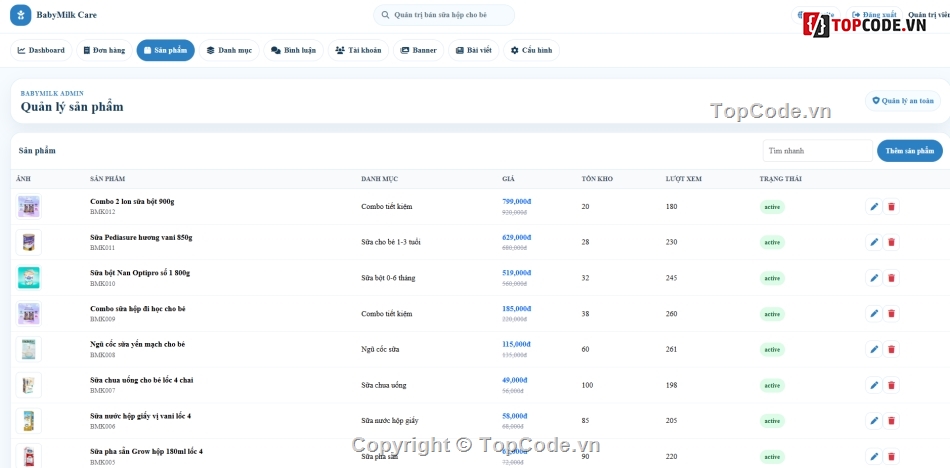
Task: Open the Dashboard tab
Action: point(41,50)
